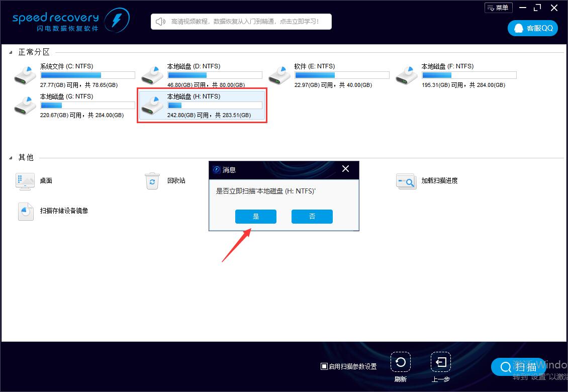
Task: Click the 桌面 desktop icon
Action: click(x=25, y=181)
